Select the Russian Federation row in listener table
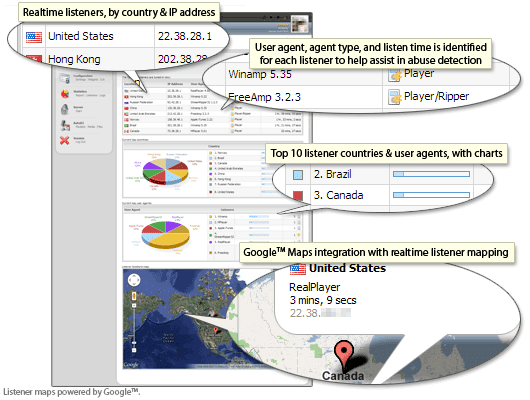 (x=213, y=102)
